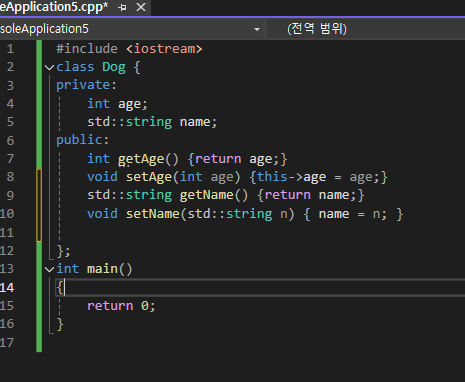This screenshot has width=465, height=382.
Task: Click line number 8 in the gutter
Action: pyautogui.click(x=10, y=177)
